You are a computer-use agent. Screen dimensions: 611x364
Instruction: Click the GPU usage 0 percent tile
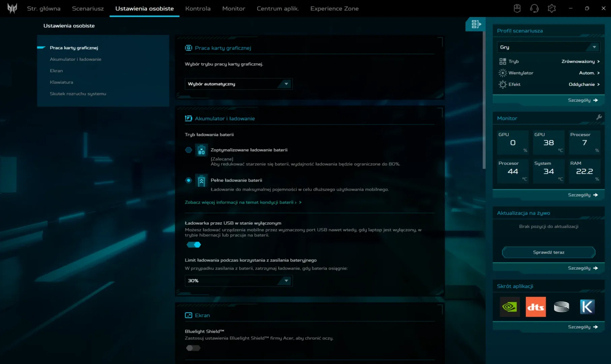pyautogui.click(x=513, y=142)
